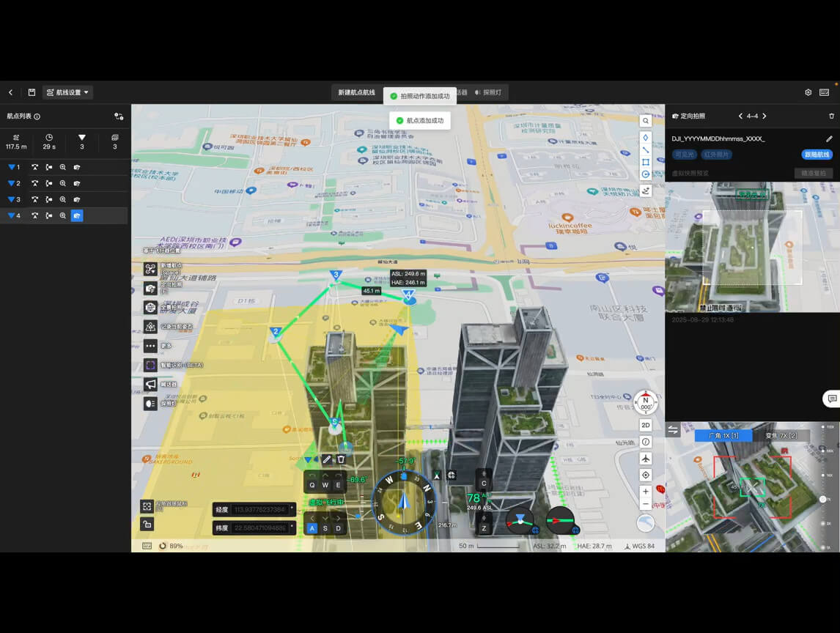
Task: Select the rectangle area tool on map
Action: click(x=646, y=162)
